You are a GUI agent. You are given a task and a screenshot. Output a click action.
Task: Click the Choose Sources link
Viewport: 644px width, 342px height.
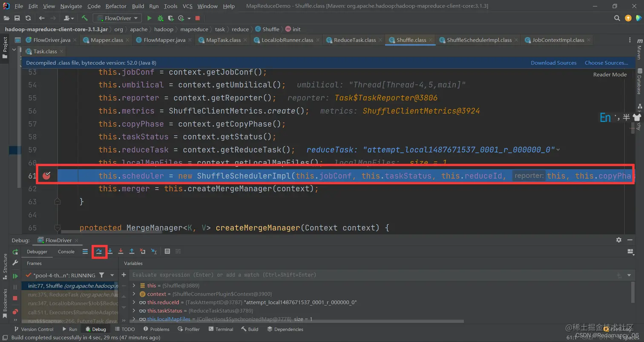(607, 63)
